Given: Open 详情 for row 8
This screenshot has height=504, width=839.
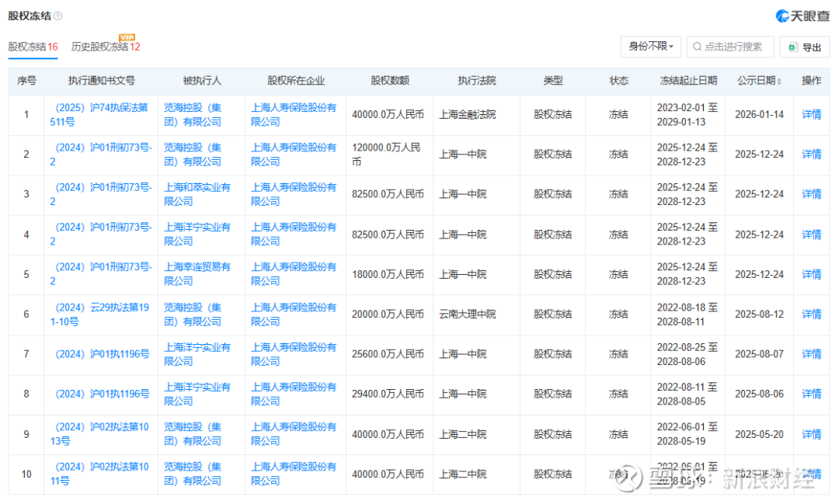Looking at the screenshot, I should (811, 394).
